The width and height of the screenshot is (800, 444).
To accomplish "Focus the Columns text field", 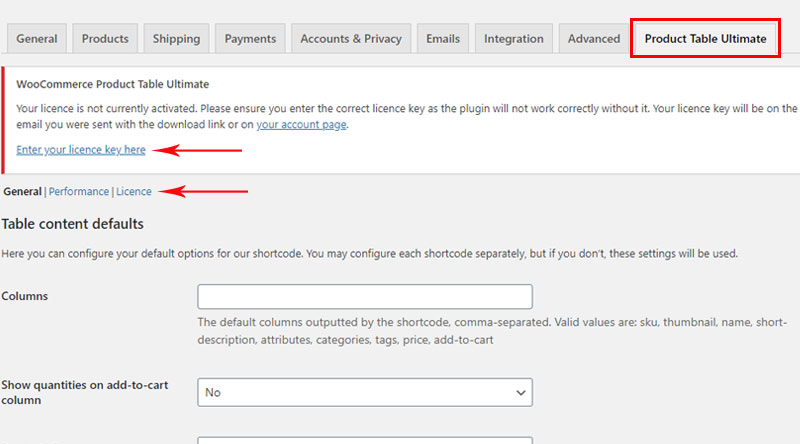I will tap(365, 297).
